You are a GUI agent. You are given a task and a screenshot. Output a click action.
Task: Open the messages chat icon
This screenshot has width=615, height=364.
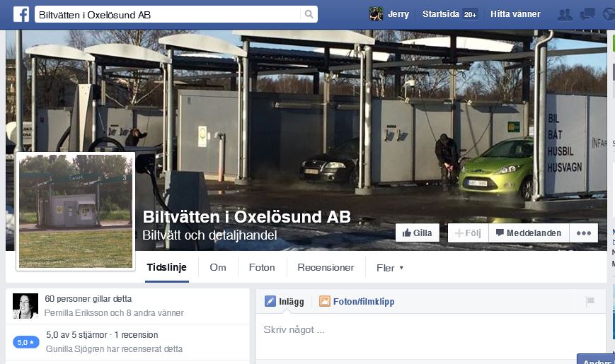587,15
